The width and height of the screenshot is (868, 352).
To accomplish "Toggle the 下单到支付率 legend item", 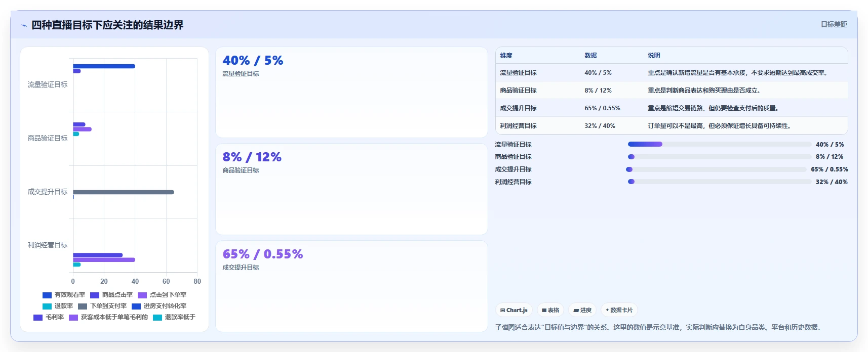I will (x=102, y=306).
